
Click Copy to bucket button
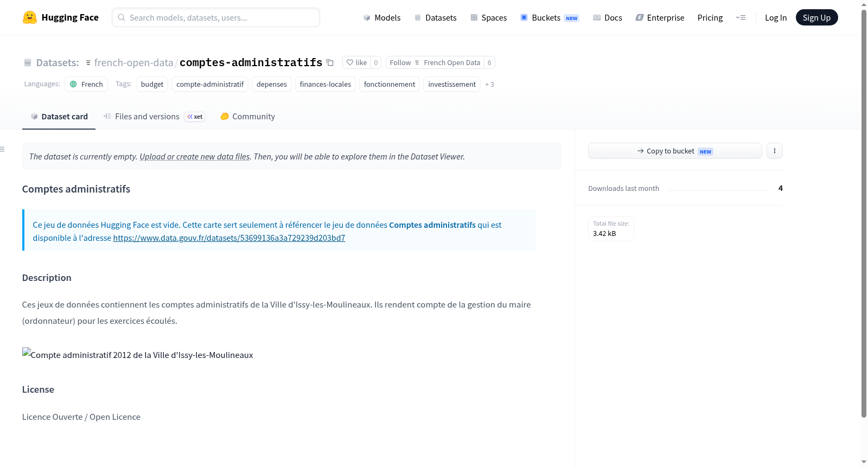pyautogui.click(x=675, y=151)
